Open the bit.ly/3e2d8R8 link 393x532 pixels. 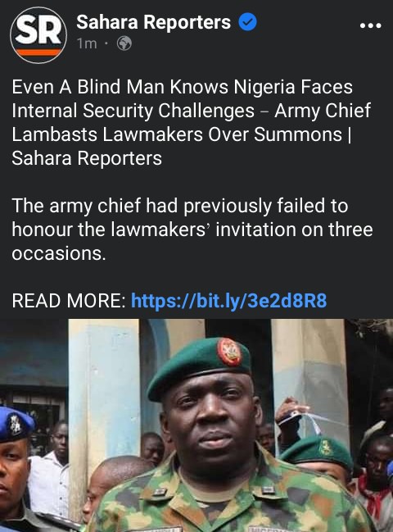pos(228,301)
